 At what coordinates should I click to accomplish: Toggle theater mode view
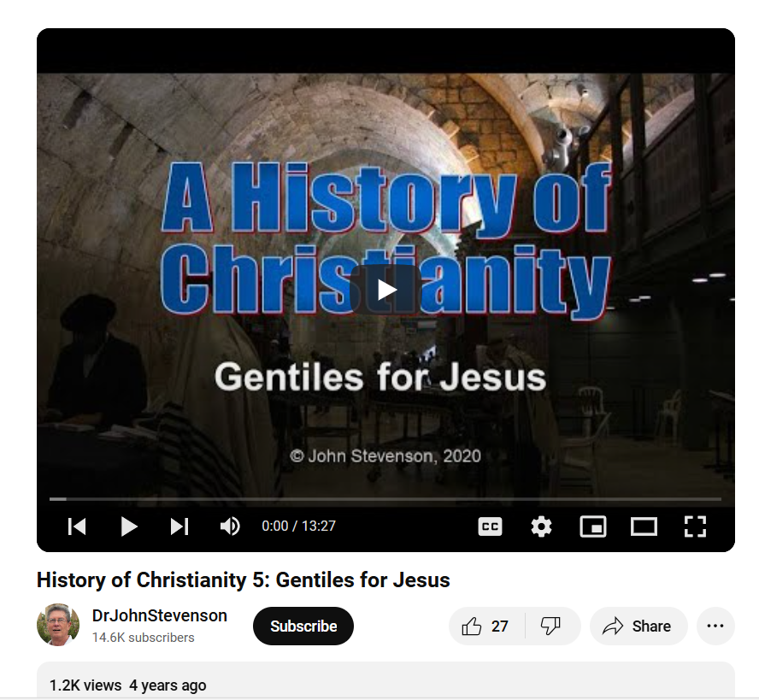[x=644, y=526]
